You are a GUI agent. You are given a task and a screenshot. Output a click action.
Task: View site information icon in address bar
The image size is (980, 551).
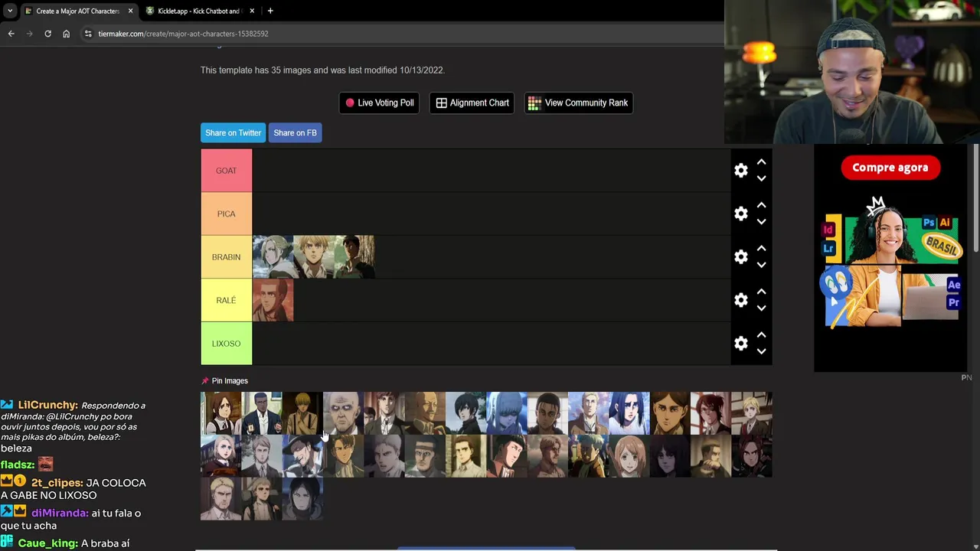point(88,34)
